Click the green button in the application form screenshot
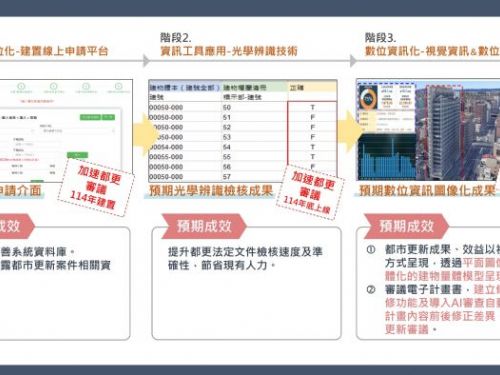Viewport: 500px width, 375px height. click(x=77, y=155)
